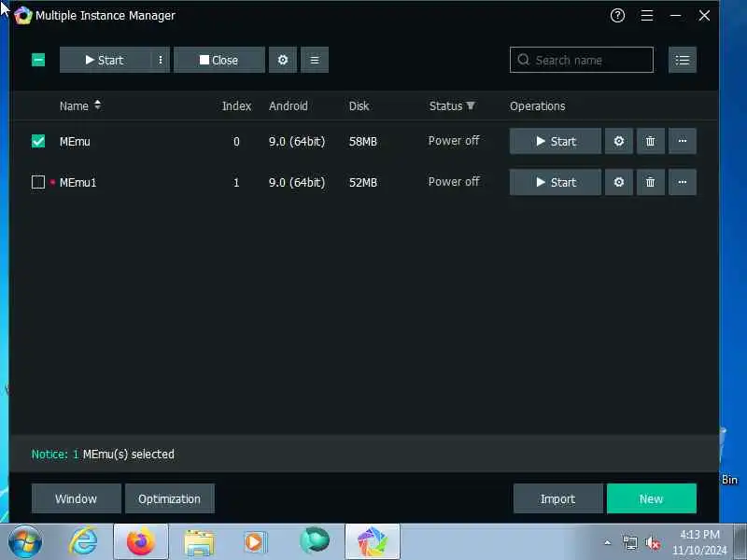
Task: Open settings gear for MEmu row
Action: 619,142
